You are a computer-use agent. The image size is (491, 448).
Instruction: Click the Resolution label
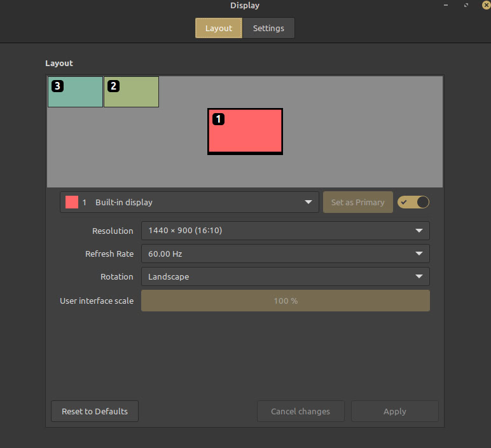tap(113, 231)
